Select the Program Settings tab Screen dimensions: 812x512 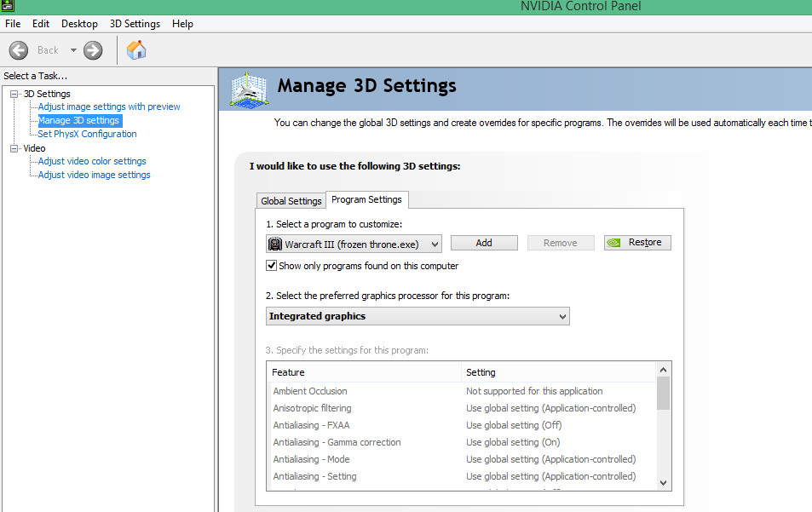pos(366,199)
